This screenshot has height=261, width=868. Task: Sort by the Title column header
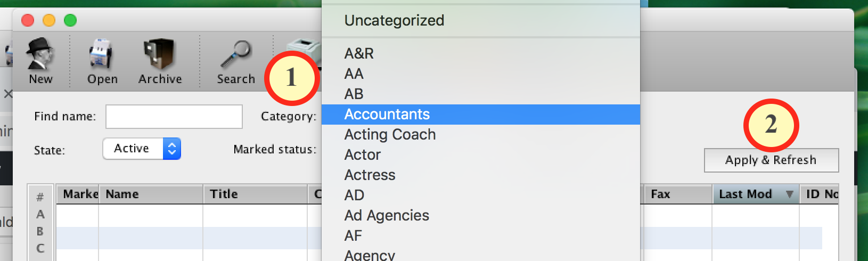[255, 194]
